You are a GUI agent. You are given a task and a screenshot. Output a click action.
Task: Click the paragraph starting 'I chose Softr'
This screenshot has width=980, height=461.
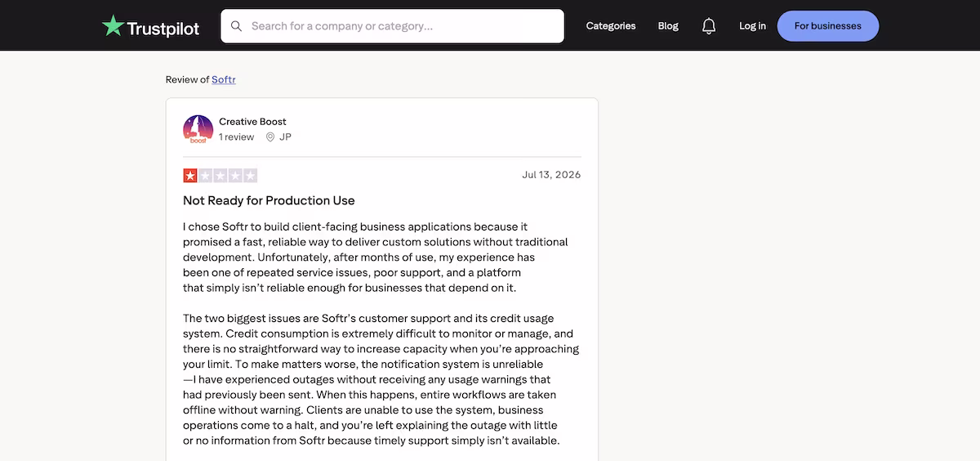point(376,257)
